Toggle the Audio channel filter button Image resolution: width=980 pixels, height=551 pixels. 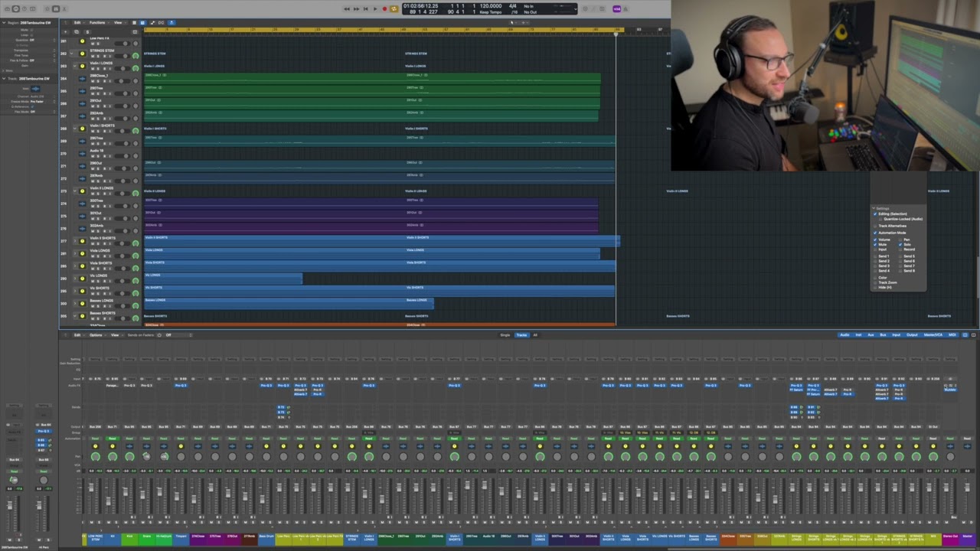(x=844, y=335)
